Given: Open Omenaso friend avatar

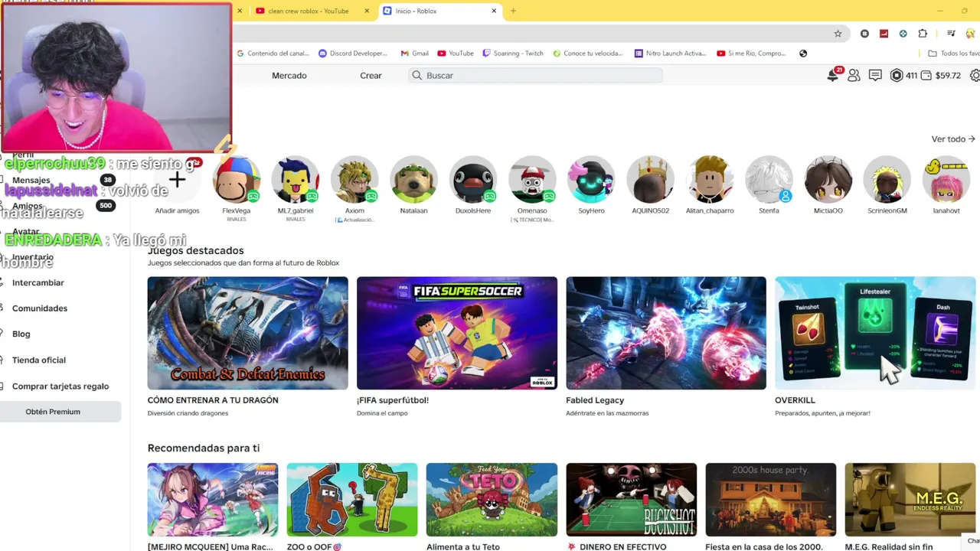Looking at the screenshot, I should click(532, 180).
